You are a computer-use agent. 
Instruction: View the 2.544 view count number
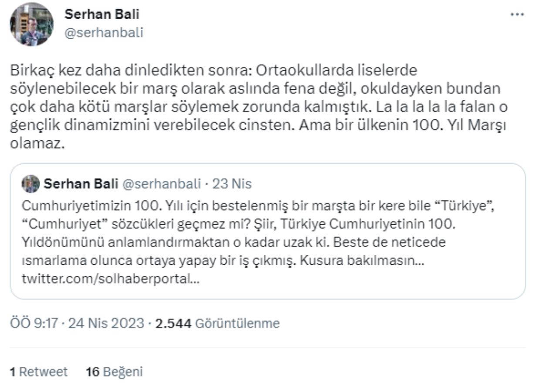click(173, 323)
